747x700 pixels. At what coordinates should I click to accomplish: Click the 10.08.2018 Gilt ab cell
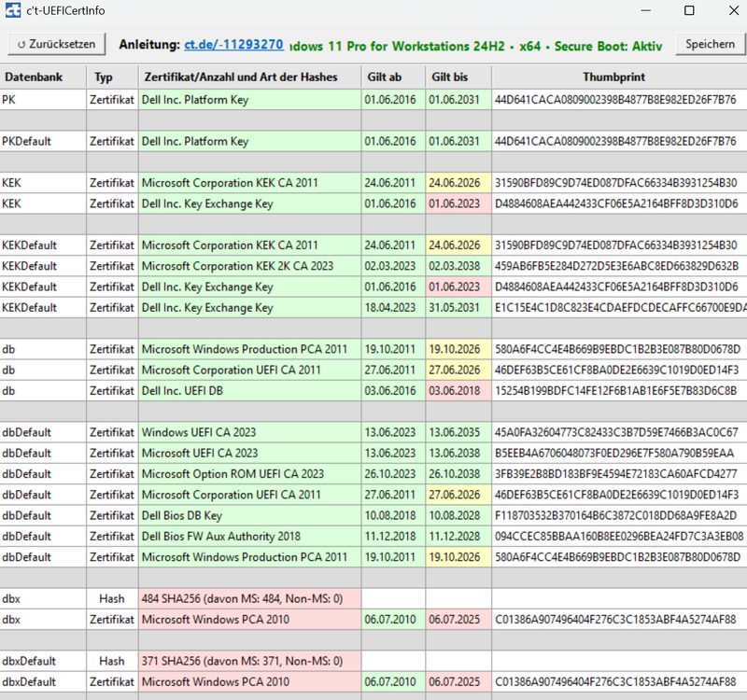[x=393, y=516]
